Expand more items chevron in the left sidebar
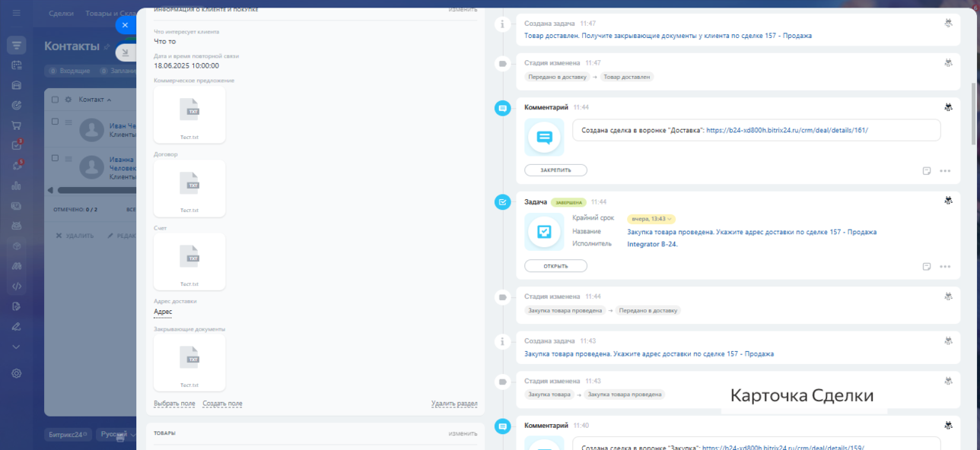The width and height of the screenshot is (980, 450). [x=16, y=347]
